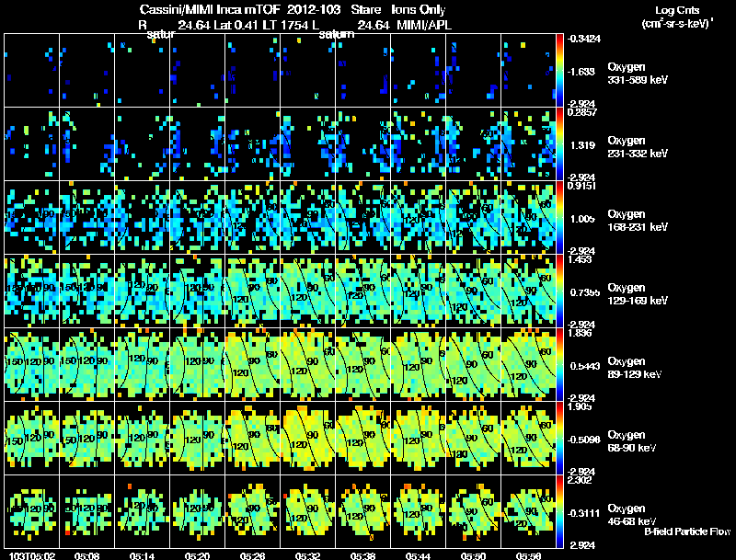This screenshot has height=560, width=736.
Task: Click the Oxygen 331-589 keV panel at 05:44
Action: (419, 71)
